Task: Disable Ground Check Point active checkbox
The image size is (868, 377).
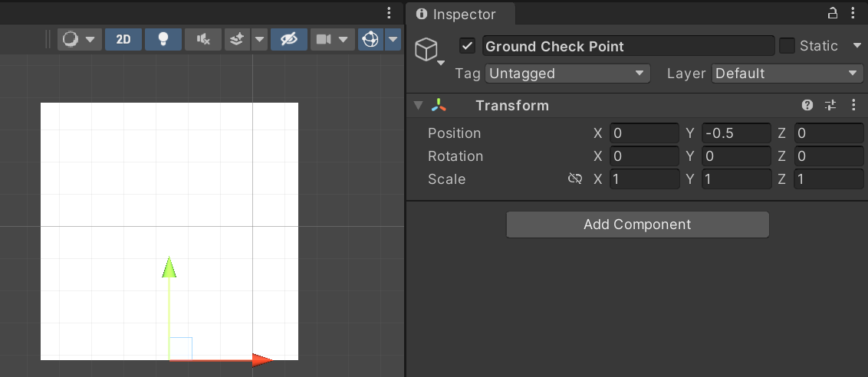Action: [467, 46]
